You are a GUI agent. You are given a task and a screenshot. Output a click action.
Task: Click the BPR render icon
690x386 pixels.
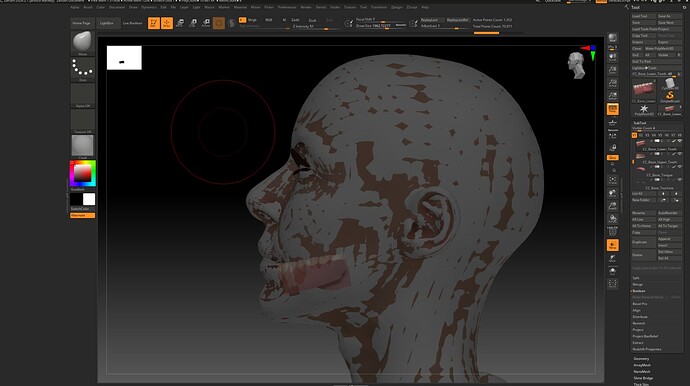point(612,38)
